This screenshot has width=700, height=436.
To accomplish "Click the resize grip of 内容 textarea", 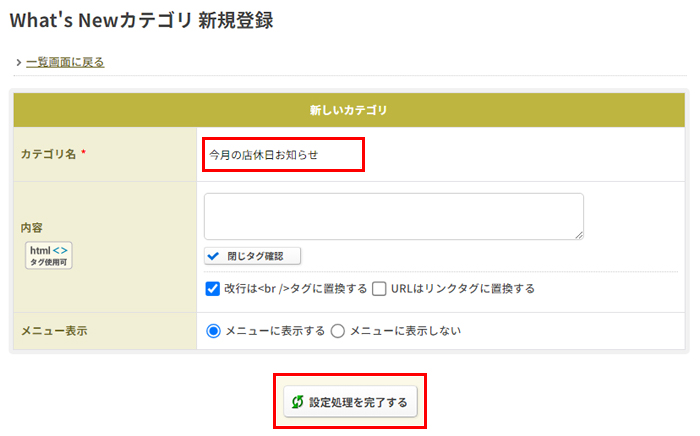I will coord(579,235).
